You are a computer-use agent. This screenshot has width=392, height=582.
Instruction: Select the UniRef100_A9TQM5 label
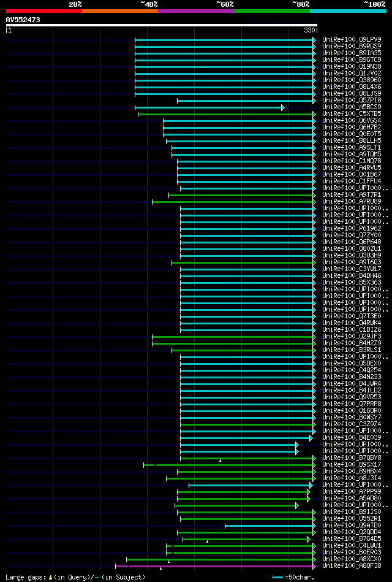pos(352,154)
